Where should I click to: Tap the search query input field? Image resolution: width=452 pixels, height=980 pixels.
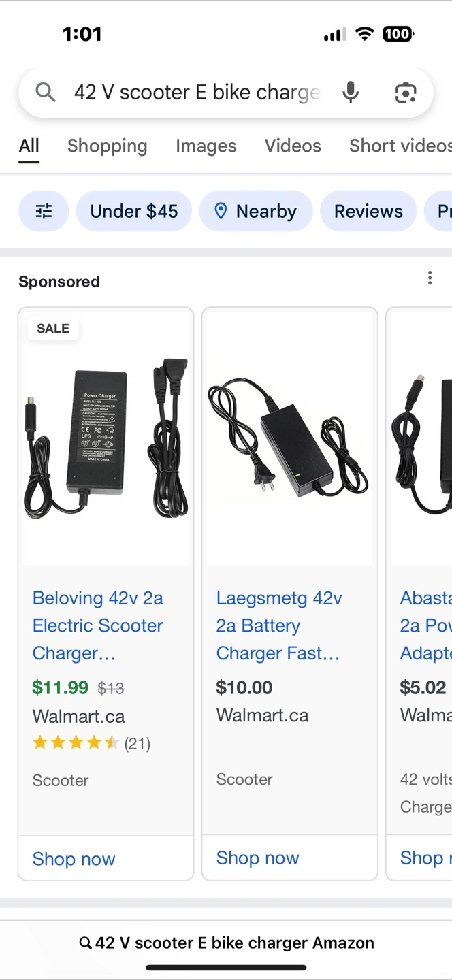click(x=196, y=92)
